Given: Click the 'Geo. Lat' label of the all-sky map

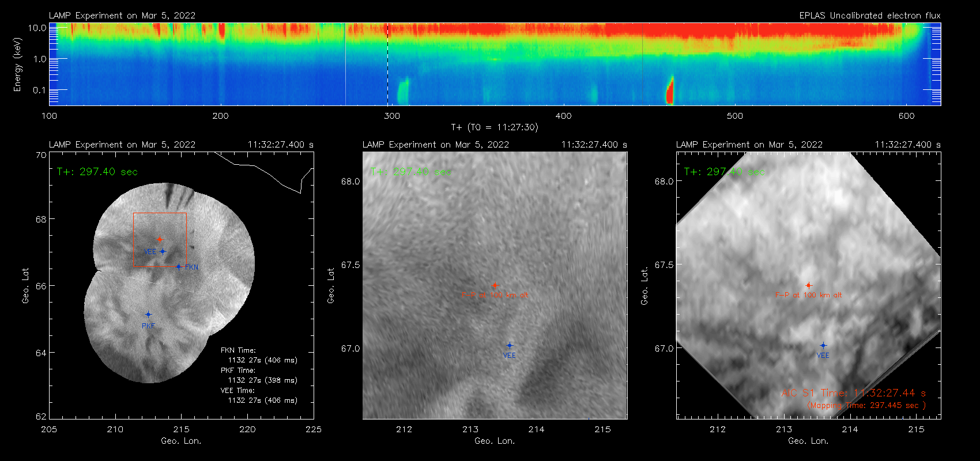Looking at the screenshot, I should coord(25,286).
